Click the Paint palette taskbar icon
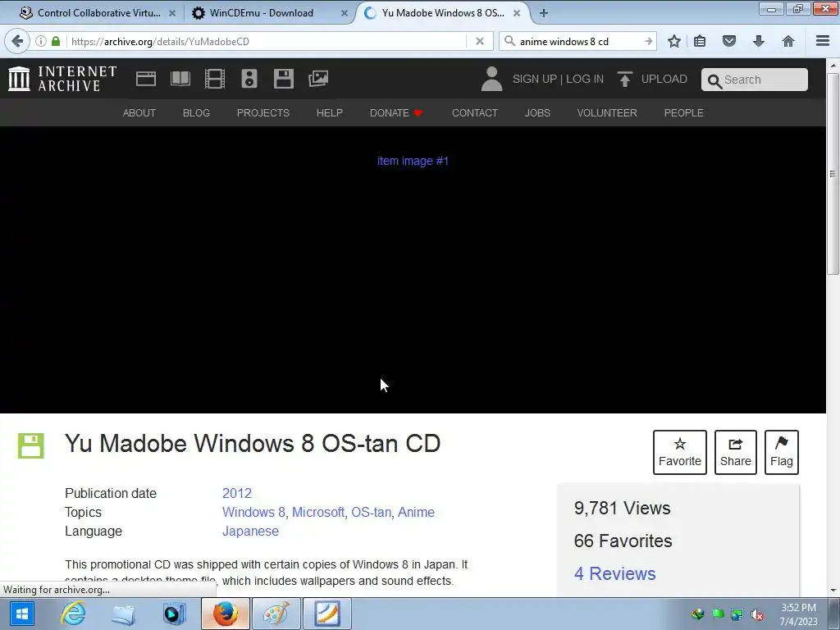Image resolution: width=840 pixels, height=630 pixels. (276, 614)
